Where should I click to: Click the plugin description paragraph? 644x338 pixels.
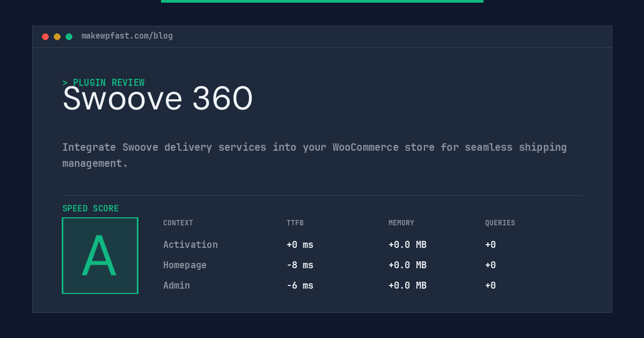[314, 155]
